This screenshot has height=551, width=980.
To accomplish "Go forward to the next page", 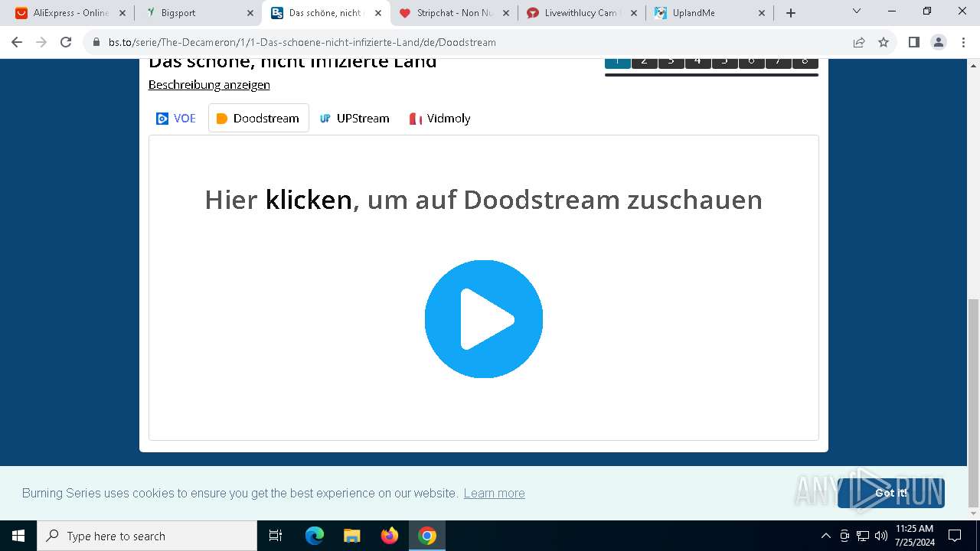I will 41,42.
